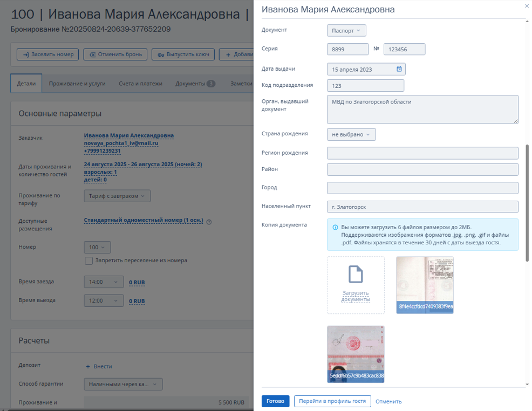Click stay dates link 24 августа 2025 - 26 августа 2025
The width and height of the screenshot is (532, 411).
coord(143,165)
